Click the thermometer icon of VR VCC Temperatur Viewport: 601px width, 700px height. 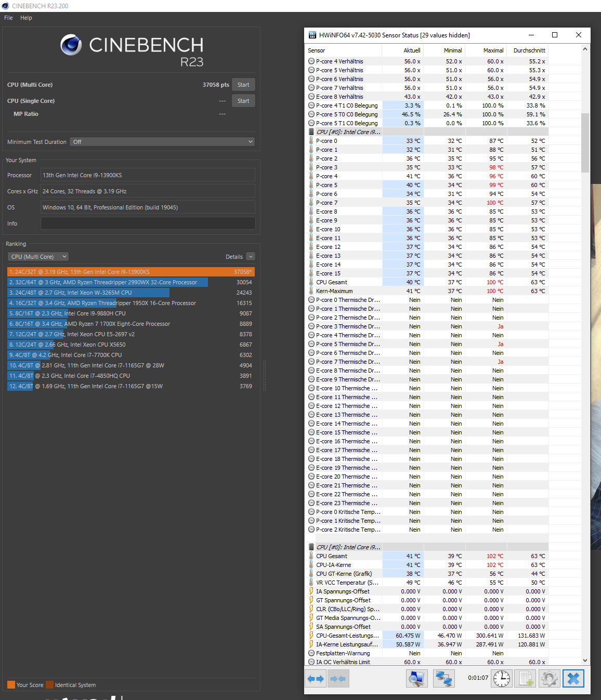click(x=311, y=583)
